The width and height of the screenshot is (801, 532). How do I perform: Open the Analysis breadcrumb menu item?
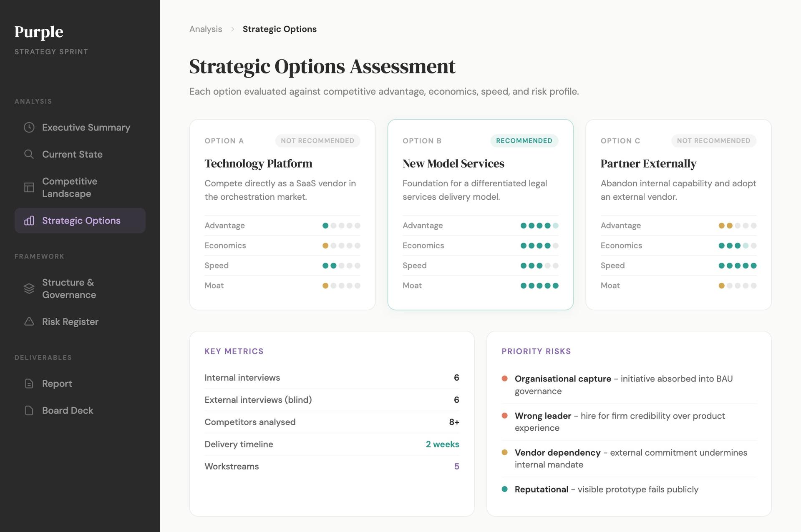point(205,29)
